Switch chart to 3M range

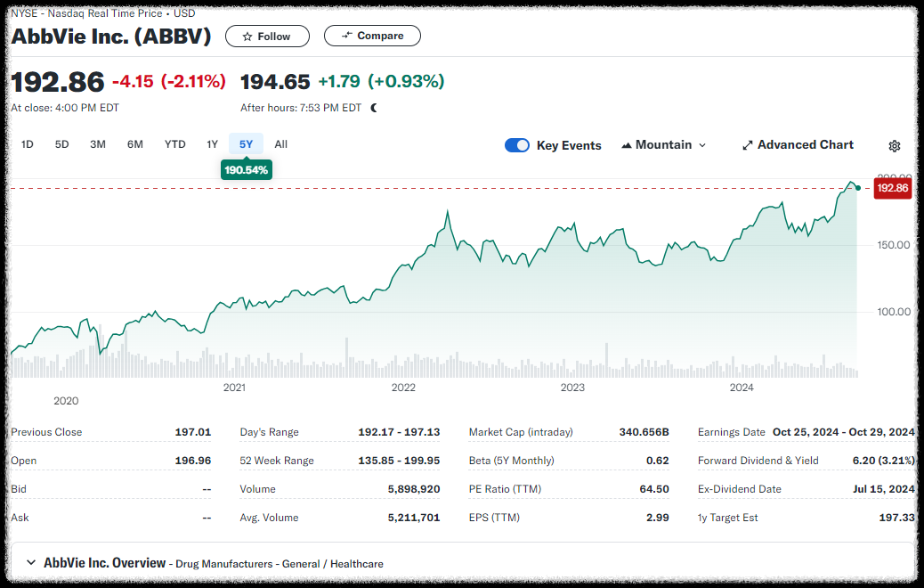pos(98,144)
